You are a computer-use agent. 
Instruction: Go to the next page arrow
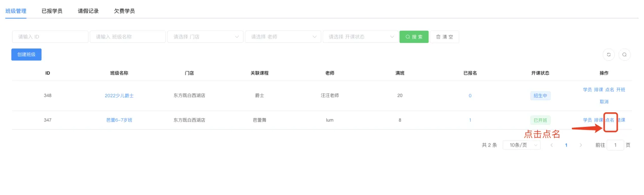pos(581,145)
